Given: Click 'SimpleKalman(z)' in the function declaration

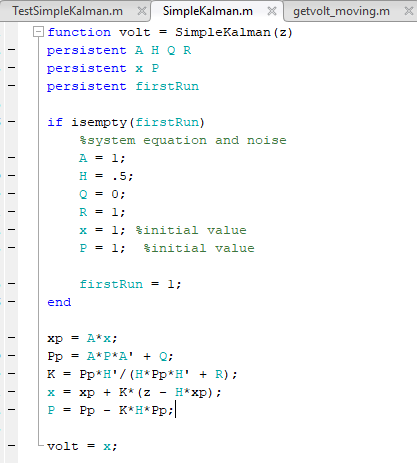Looking at the screenshot, I should pos(234,33).
